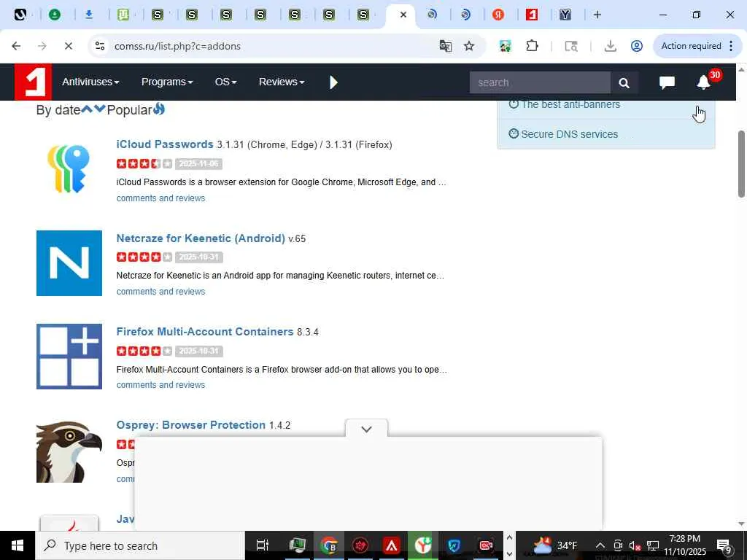Click the iCloud Passwords star rating
Screen dimensions: 747x560
pos(144,164)
